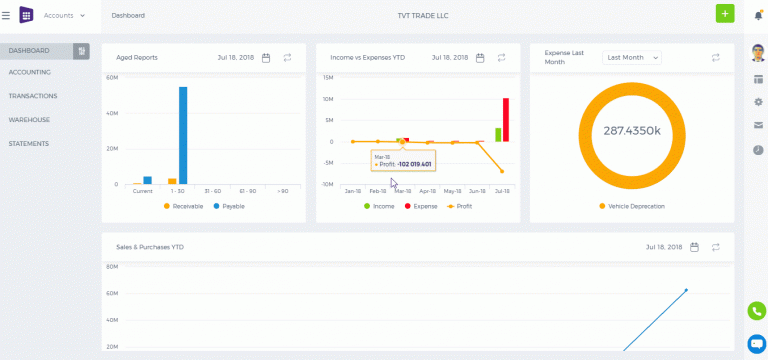Open the Income vs Expenses calendar picker
Screen dimensions: 768x360
pyautogui.click(x=480, y=58)
